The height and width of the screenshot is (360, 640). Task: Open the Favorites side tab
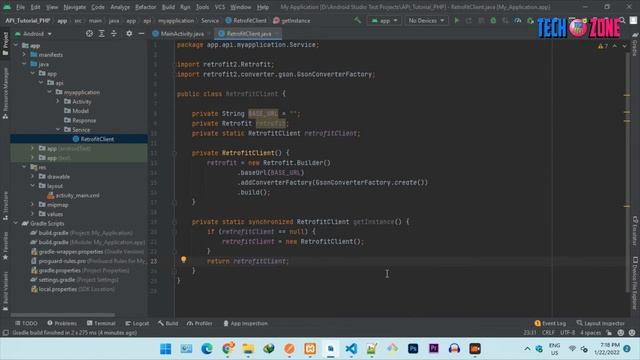(5, 246)
